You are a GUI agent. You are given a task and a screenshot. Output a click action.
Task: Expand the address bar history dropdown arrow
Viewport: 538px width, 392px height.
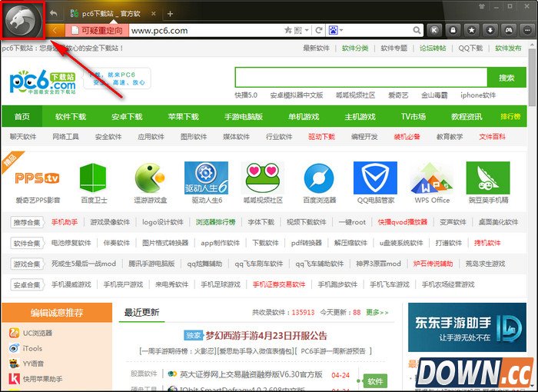[307, 31]
